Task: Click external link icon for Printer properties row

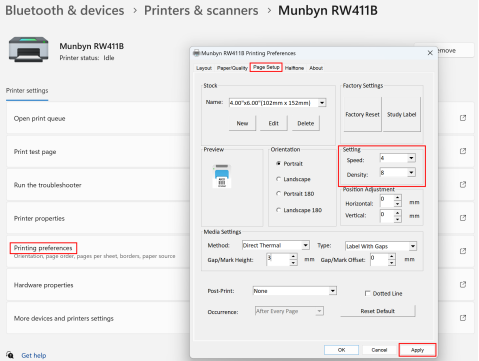Action: [x=463, y=218]
